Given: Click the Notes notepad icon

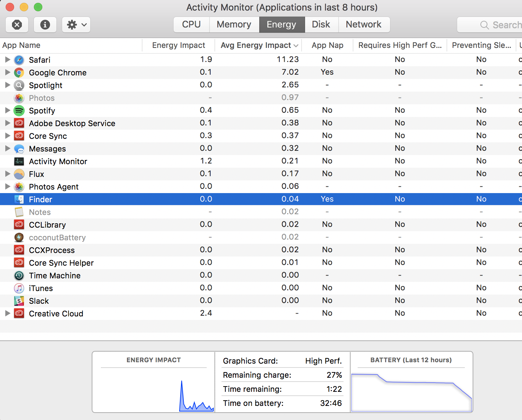Looking at the screenshot, I should tap(19, 212).
